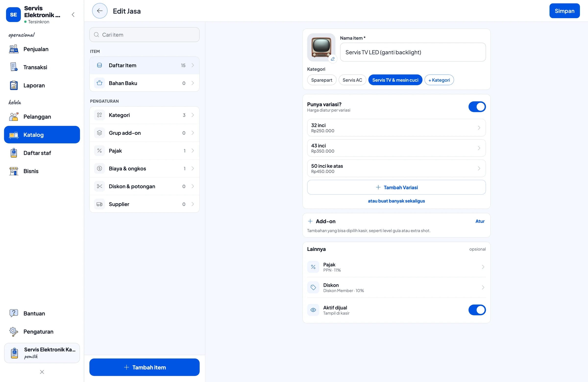Open Bahan Baku list
Image resolution: width=588 pixels, height=382 pixels.
[x=144, y=83]
